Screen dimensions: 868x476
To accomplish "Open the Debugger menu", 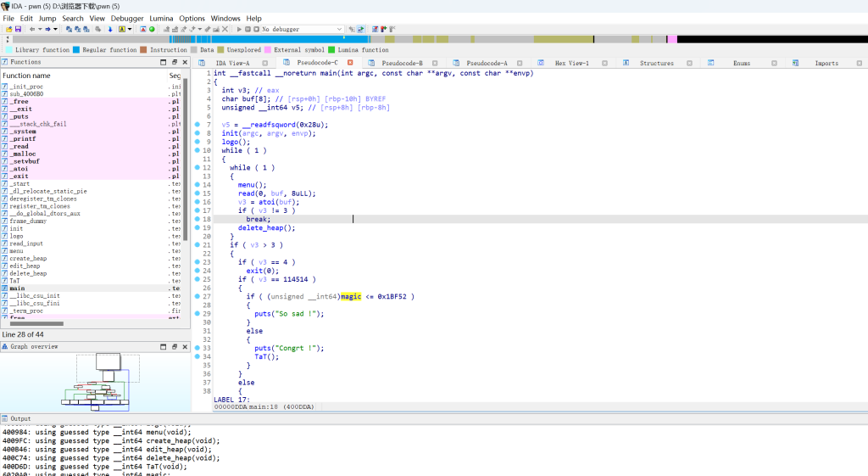I will click(127, 18).
